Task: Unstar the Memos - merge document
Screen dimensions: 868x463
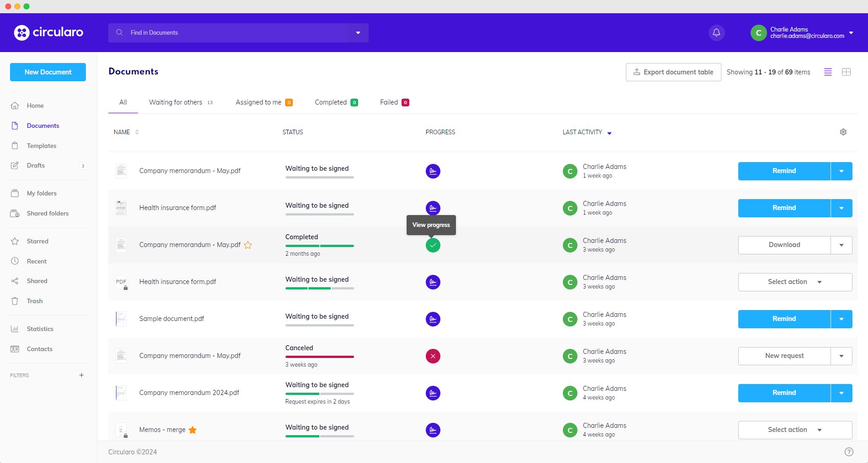Action: tap(193, 430)
